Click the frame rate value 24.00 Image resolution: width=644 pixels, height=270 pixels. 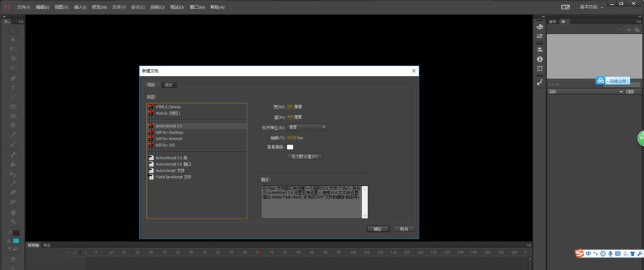click(292, 138)
